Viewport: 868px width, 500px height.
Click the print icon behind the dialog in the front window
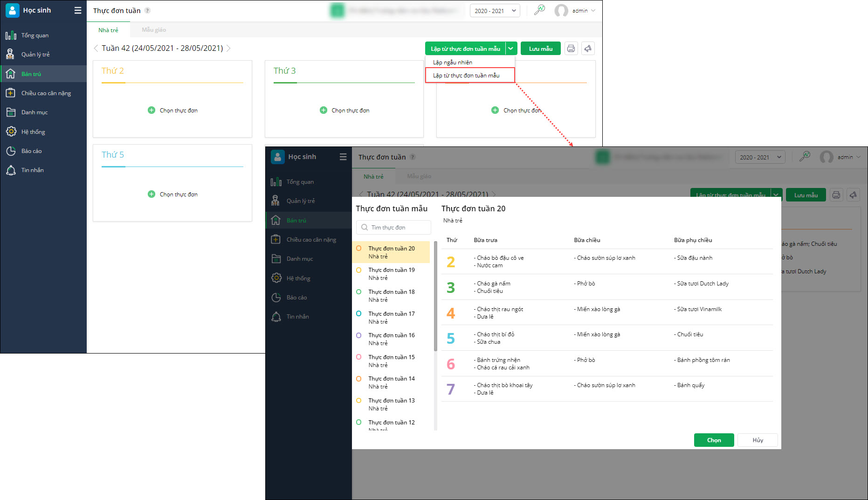[836, 195]
